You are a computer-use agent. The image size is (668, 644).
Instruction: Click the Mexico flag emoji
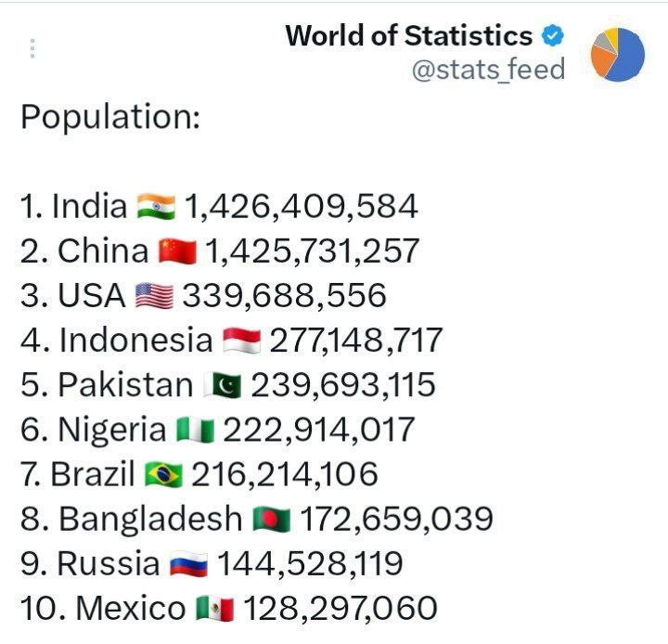point(215,609)
